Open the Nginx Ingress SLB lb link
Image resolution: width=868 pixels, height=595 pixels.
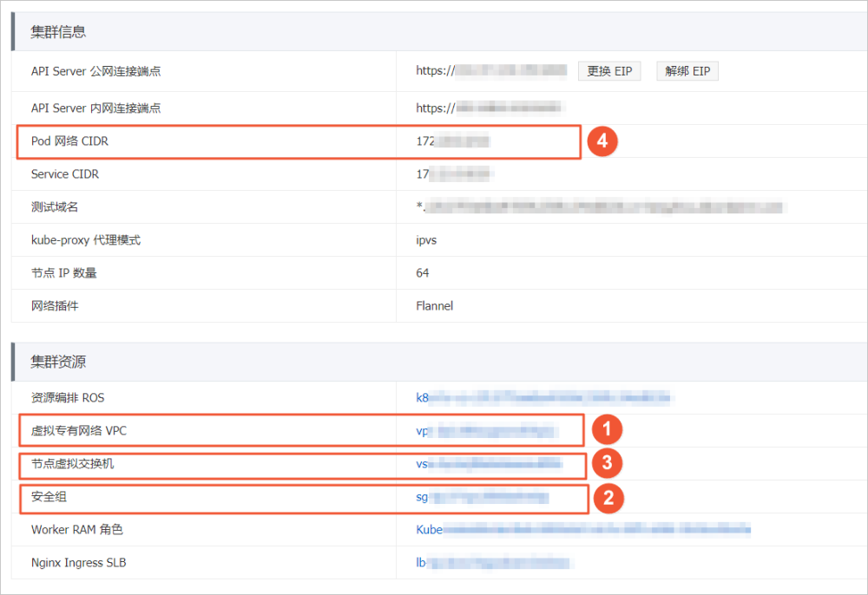pyautogui.click(x=493, y=562)
